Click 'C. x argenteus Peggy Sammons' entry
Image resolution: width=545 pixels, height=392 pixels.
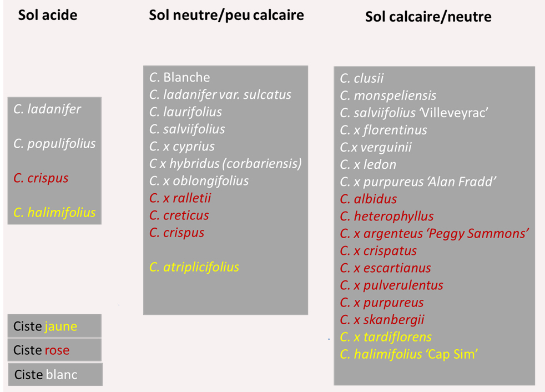coord(433,233)
